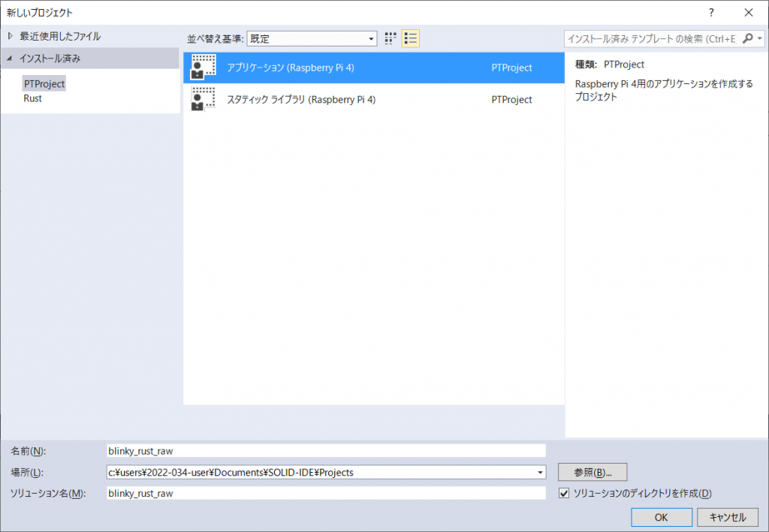Switch templates to list view
The image size is (769, 532).
pyautogui.click(x=410, y=38)
